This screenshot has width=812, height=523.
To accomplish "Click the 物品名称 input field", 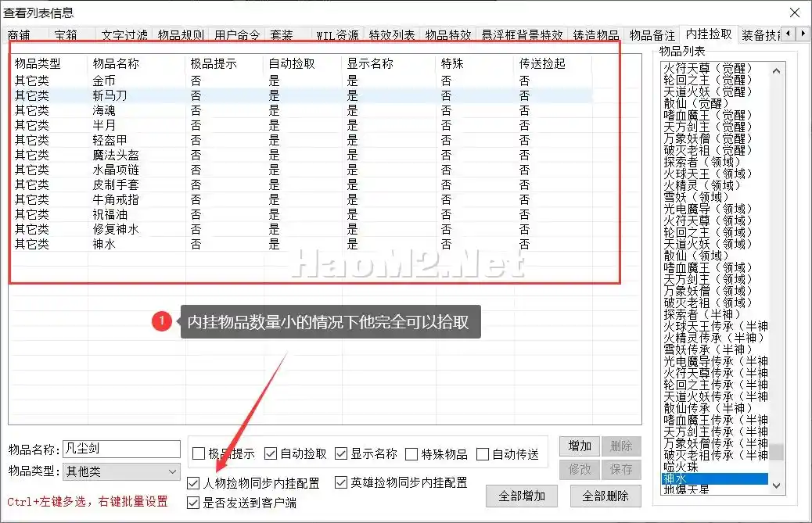I will pyautogui.click(x=121, y=449).
